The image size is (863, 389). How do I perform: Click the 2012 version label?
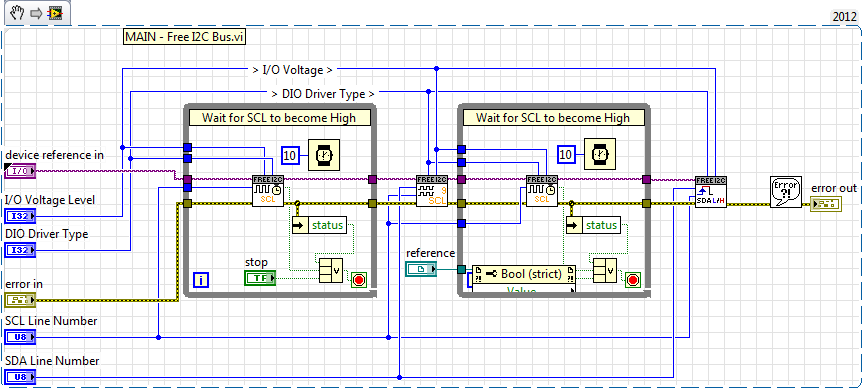844,17
